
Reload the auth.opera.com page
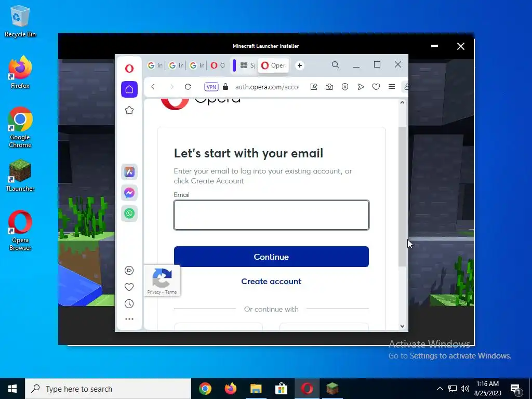pos(188,87)
